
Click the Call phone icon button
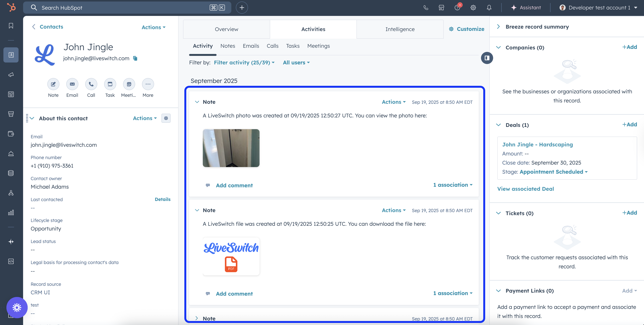point(91,84)
